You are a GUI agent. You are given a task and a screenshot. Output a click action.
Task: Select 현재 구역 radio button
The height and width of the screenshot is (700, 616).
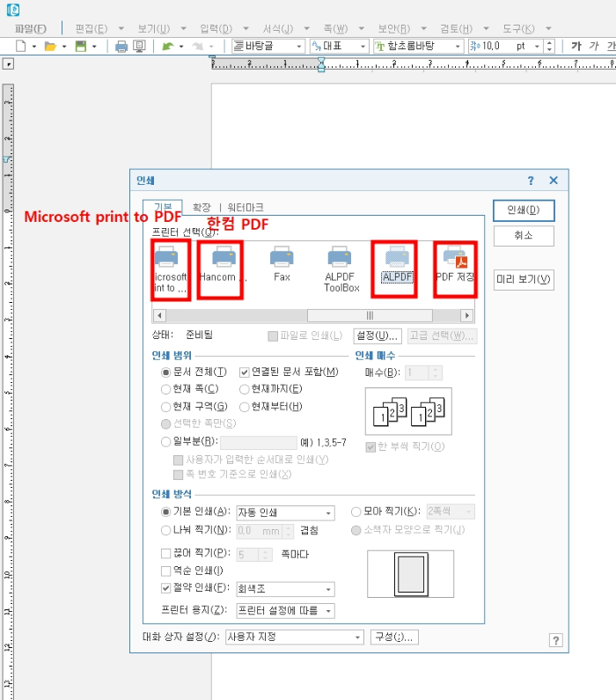(165, 407)
